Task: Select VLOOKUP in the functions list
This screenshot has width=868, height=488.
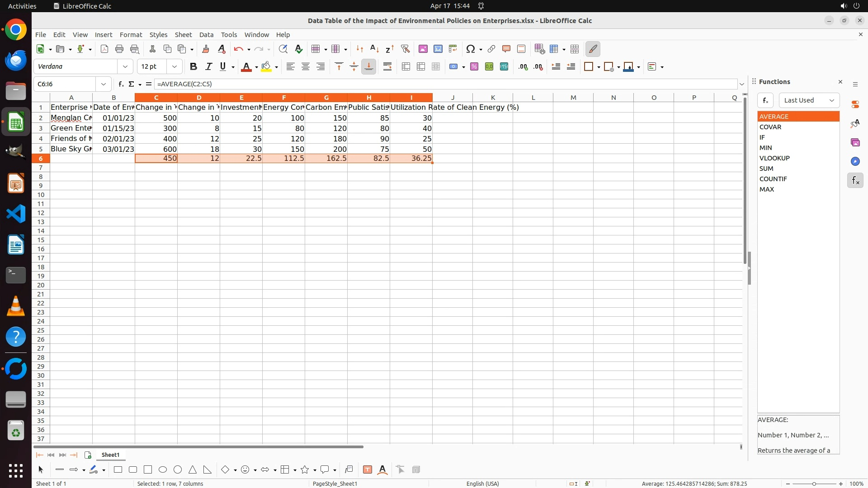Action: click(774, 158)
